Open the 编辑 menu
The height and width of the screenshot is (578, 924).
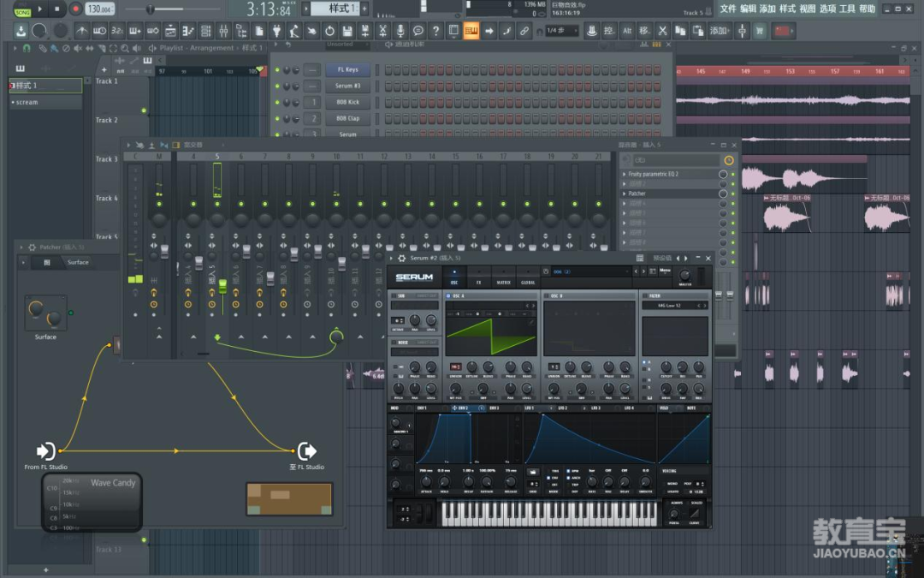[x=748, y=9]
